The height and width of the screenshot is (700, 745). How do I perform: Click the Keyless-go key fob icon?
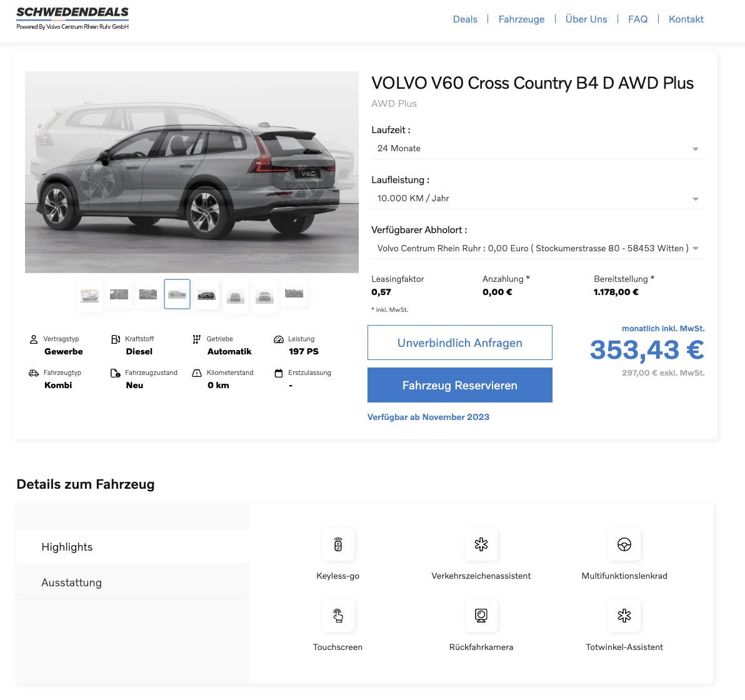coord(338,544)
